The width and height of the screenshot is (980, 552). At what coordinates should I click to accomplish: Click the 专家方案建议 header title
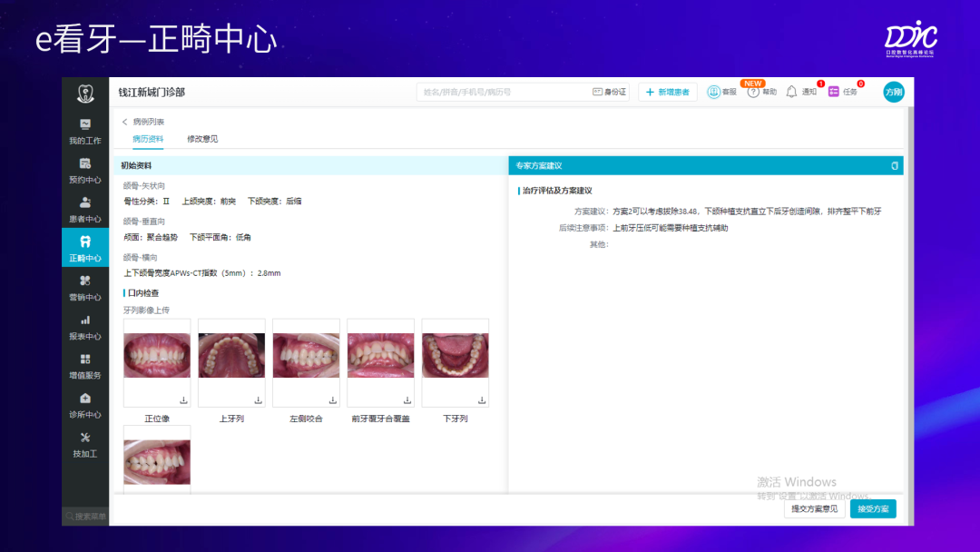[x=539, y=165]
